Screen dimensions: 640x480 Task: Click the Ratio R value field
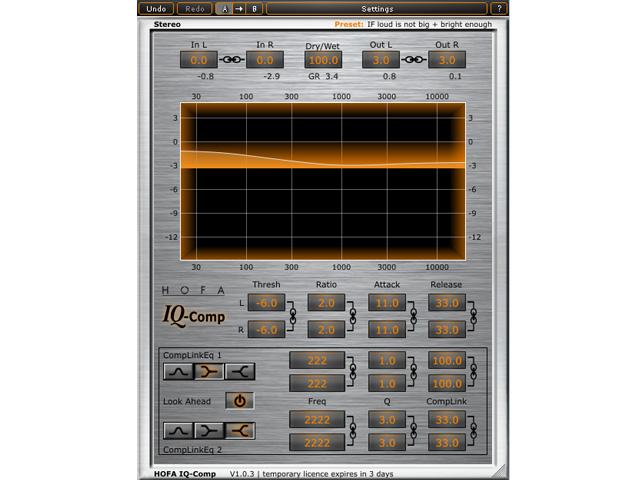coord(327,329)
